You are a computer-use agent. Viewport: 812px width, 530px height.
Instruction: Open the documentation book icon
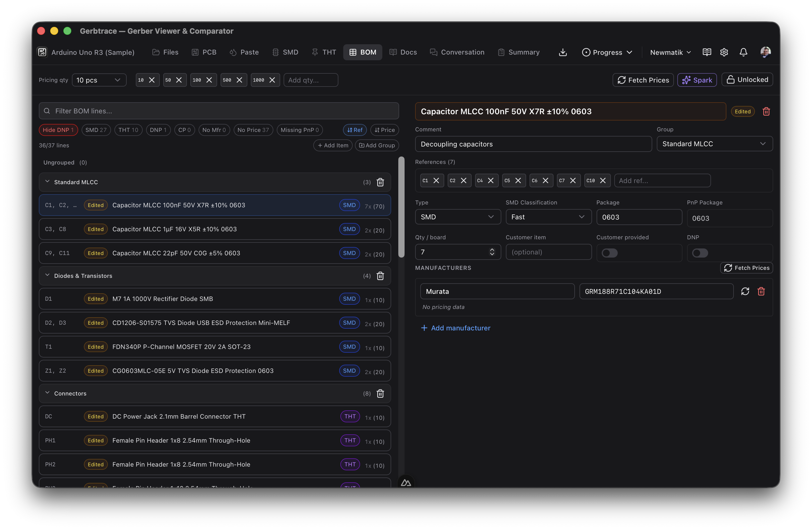tap(706, 52)
